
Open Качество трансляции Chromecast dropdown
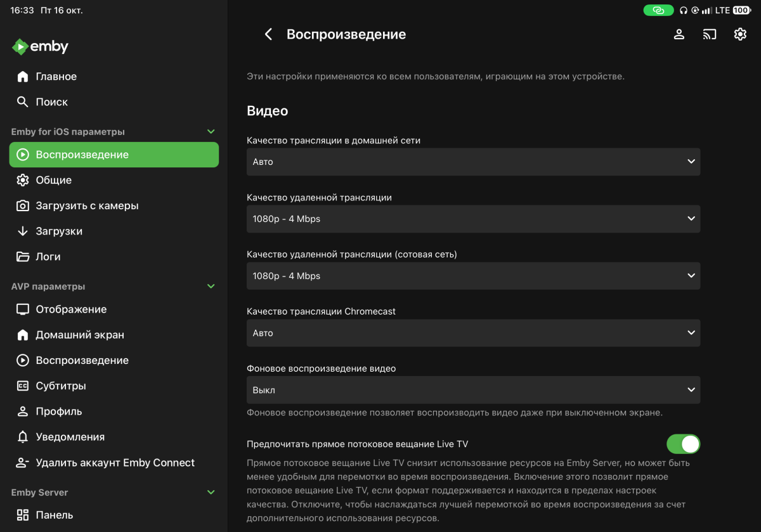[x=473, y=333]
